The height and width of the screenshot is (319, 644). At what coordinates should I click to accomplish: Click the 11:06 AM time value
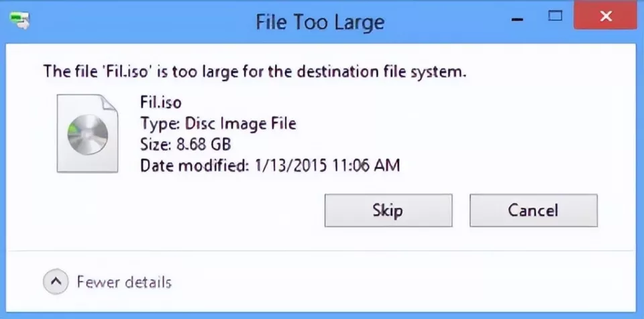pyautogui.click(x=366, y=165)
